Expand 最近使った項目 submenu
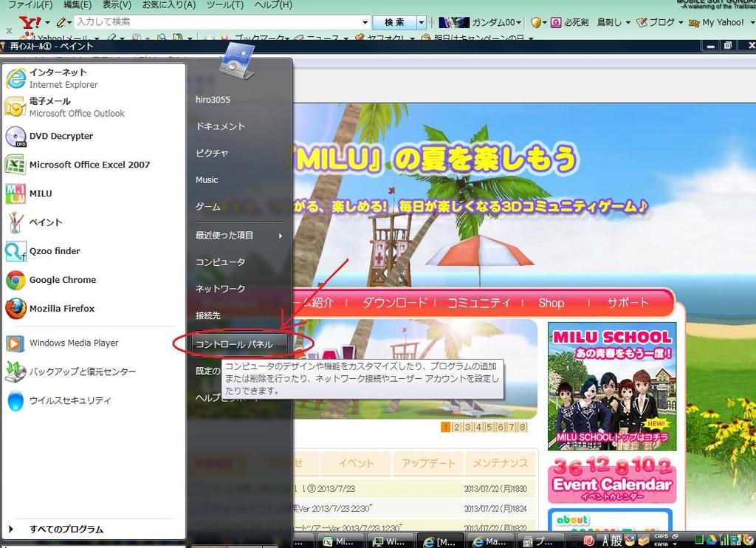 pyautogui.click(x=238, y=236)
